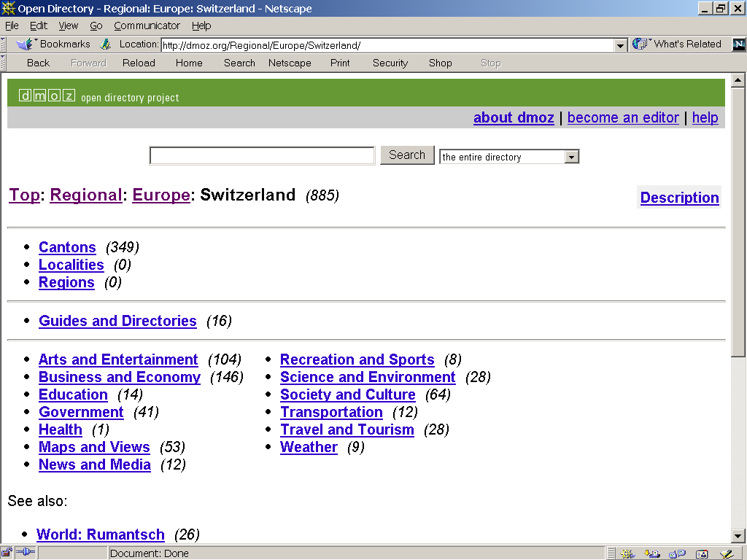The height and width of the screenshot is (560, 747).
Task: Open the File menu
Action: click(x=12, y=26)
